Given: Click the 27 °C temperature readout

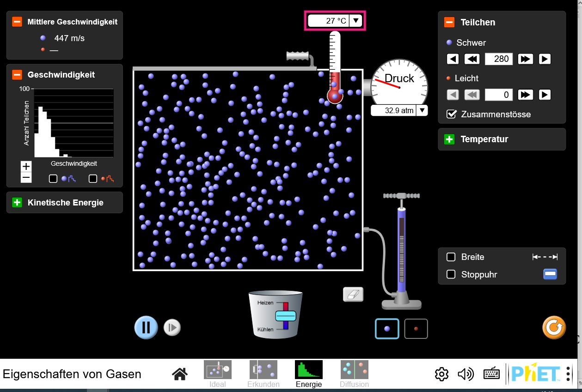Looking at the screenshot, I should click(329, 21).
